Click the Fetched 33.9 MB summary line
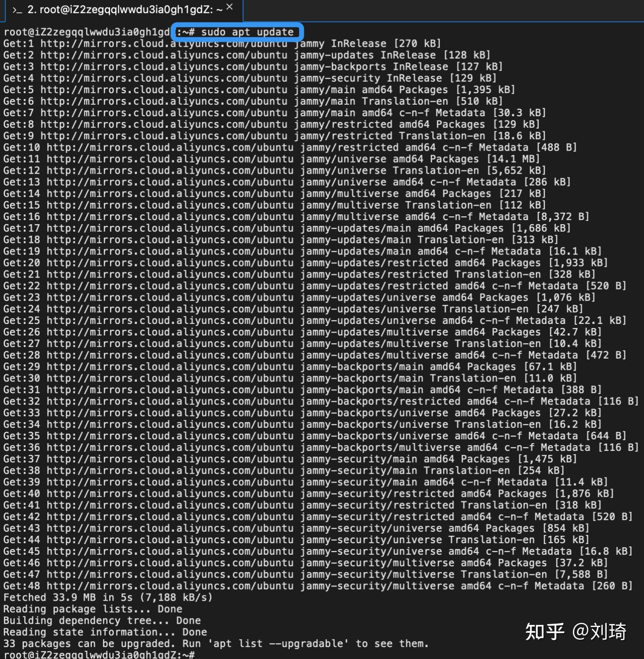644x659 pixels. click(108, 597)
